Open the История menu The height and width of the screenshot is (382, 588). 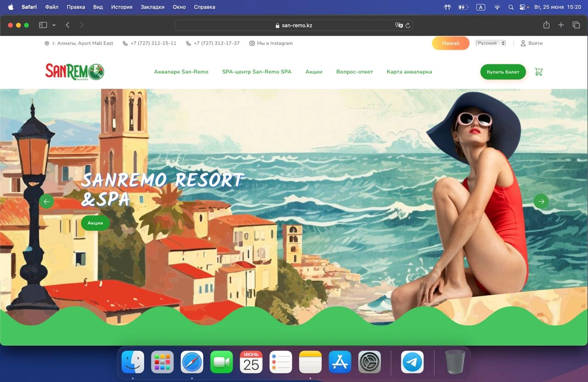(122, 7)
